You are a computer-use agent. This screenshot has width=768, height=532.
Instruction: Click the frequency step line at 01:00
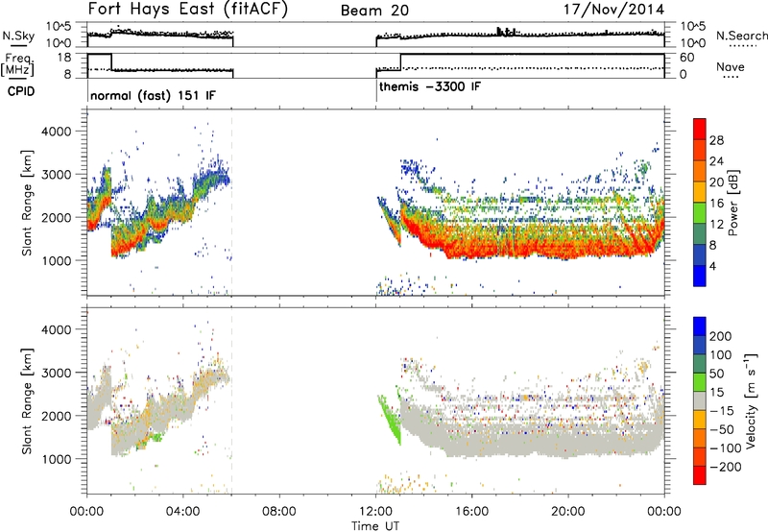click(x=111, y=61)
